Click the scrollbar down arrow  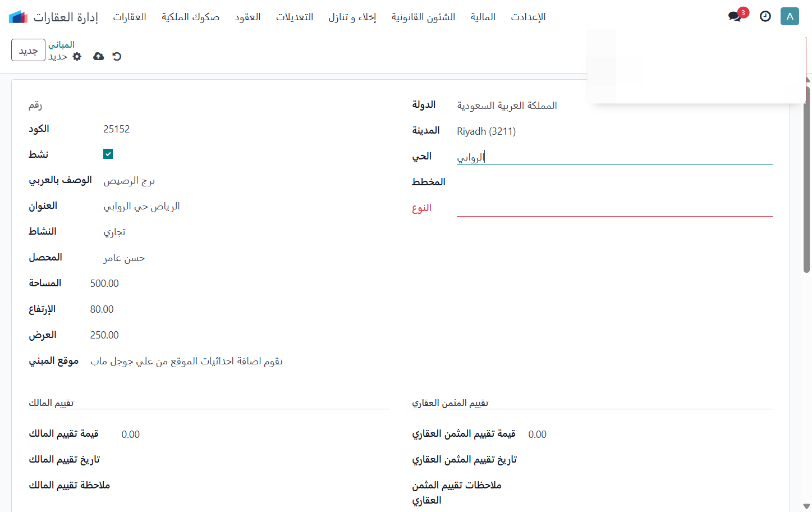806,506
